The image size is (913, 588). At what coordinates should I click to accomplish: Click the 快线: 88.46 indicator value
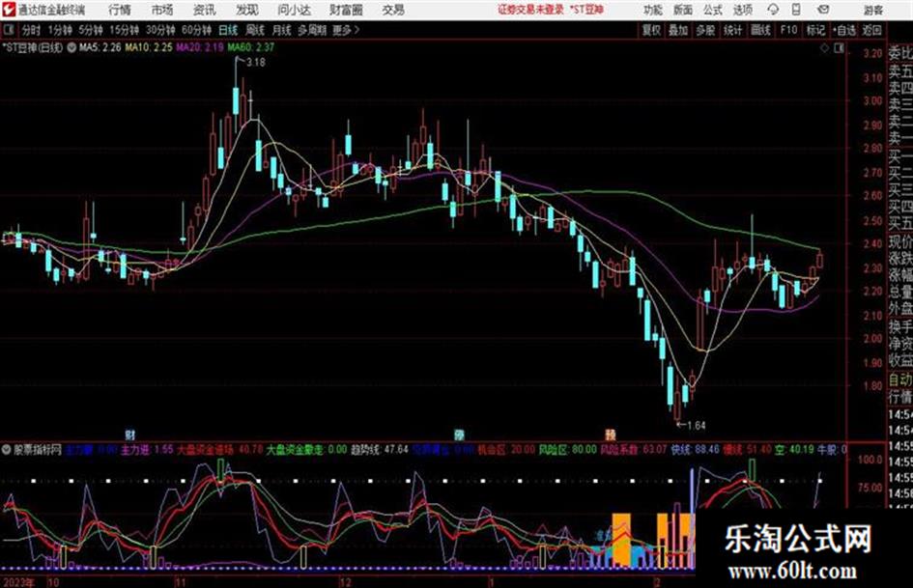click(695, 450)
